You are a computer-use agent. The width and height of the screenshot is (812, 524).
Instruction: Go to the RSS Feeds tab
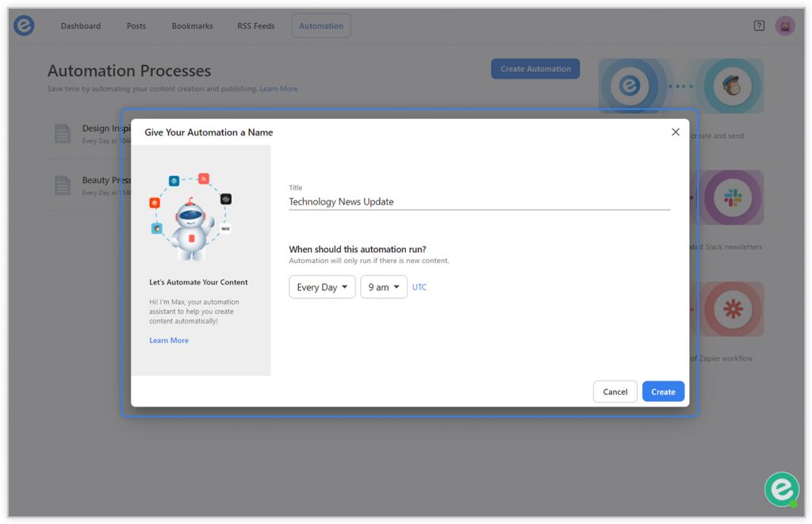point(256,26)
